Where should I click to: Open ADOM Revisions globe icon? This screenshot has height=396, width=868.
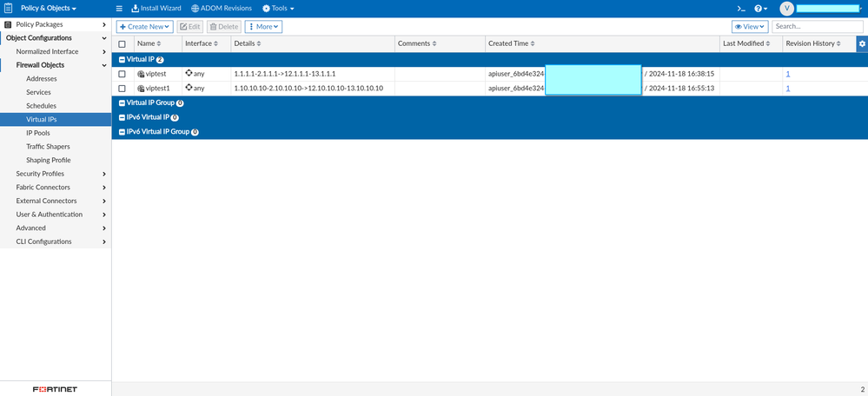[x=195, y=9]
